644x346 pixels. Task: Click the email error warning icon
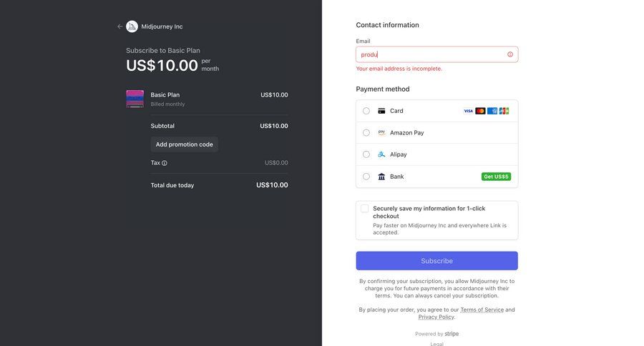(510, 54)
